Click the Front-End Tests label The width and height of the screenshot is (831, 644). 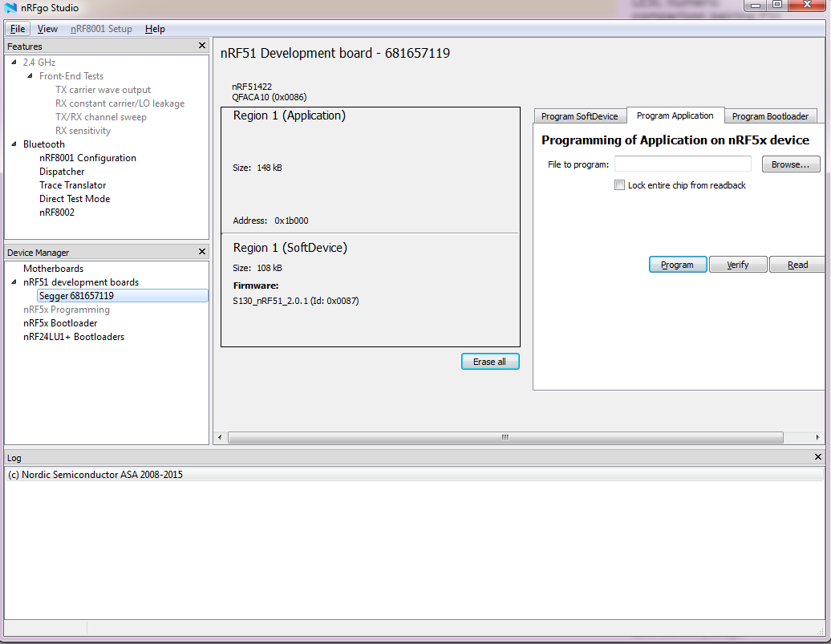(x=71, y=76)
